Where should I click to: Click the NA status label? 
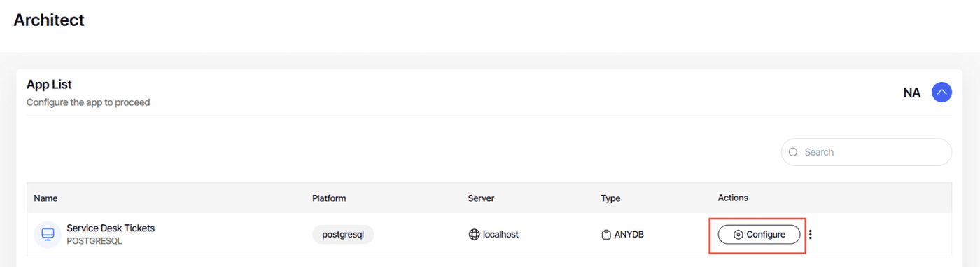(912, 93)
